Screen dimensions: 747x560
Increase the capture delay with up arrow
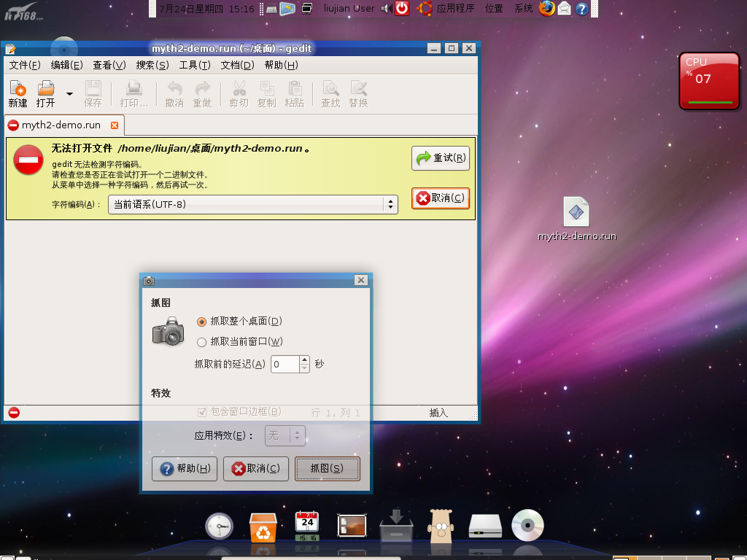point(304,360)
